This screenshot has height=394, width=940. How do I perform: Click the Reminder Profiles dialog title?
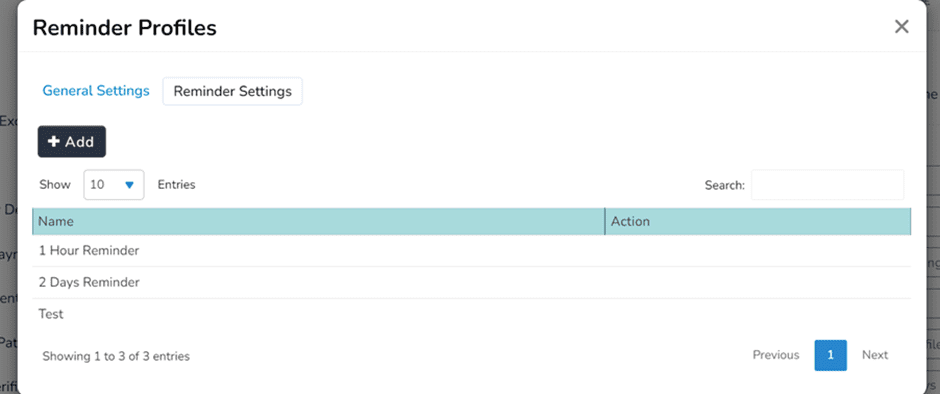pyautogui.click(x=125, y=28)
